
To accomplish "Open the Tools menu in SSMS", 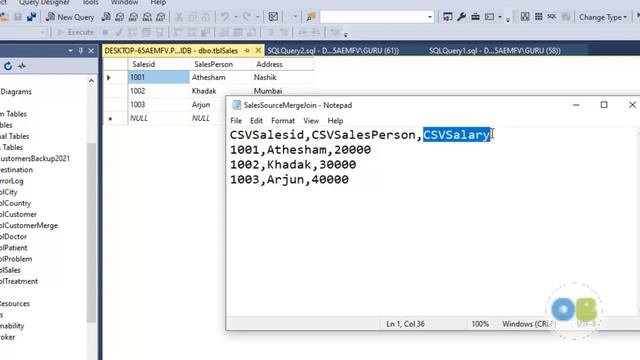I will coord(90,2).
